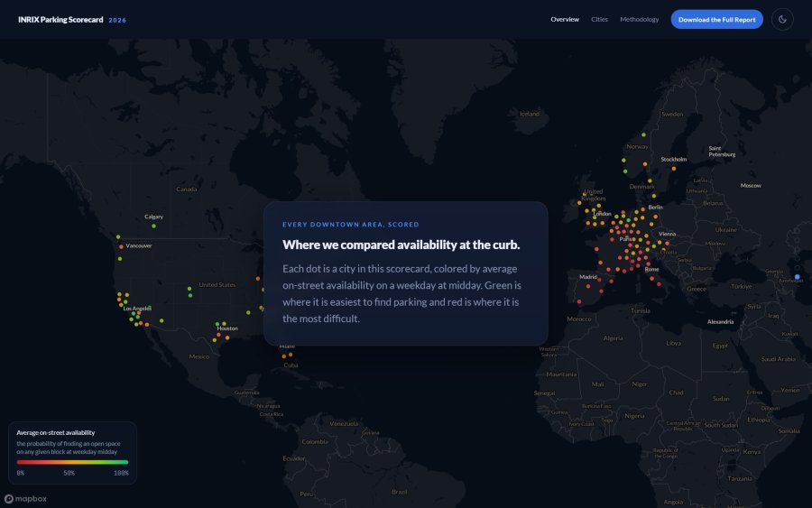Viewport: 812px width, 508px height.
Task: Select the orange dot beside Vancouver label
Action: (x=121, y=247)
